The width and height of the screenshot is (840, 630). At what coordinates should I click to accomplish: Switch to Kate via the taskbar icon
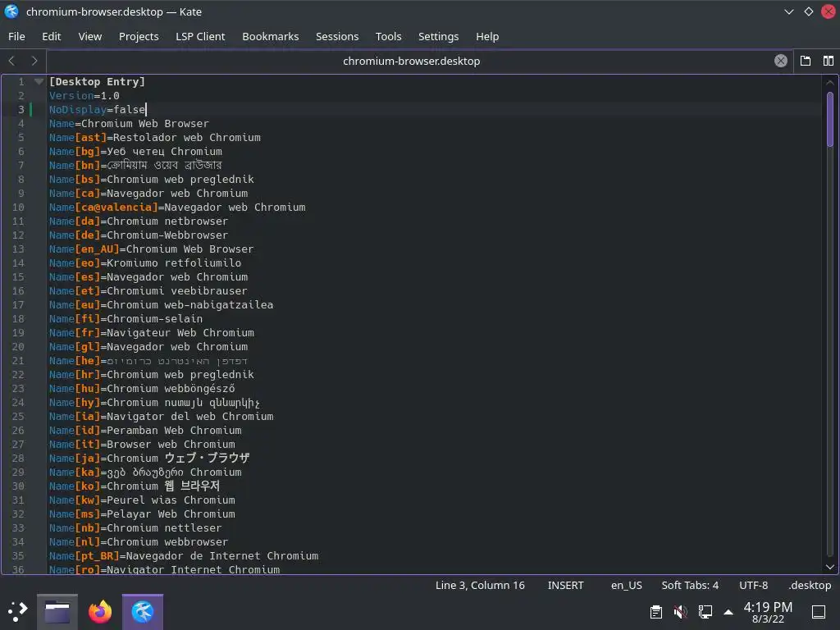[x=143, y=612]
